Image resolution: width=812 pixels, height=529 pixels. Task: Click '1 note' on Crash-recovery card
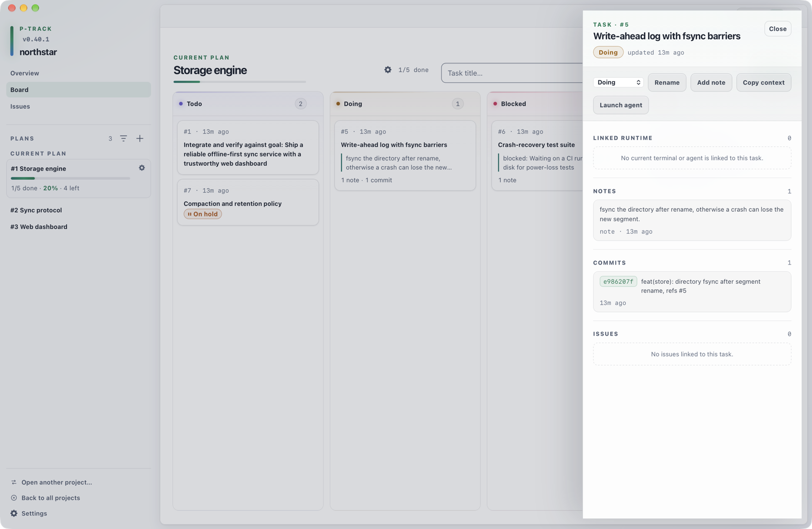coord(507,180)
